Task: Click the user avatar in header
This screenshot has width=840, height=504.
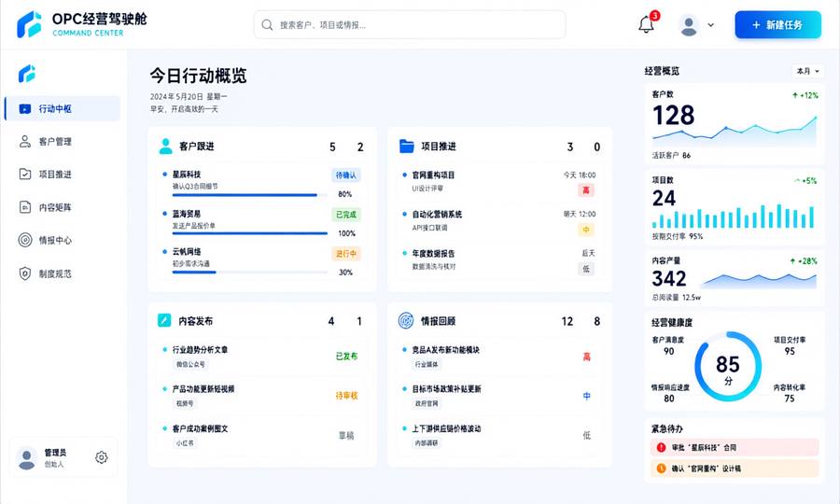Action: [x=689, y=25]
